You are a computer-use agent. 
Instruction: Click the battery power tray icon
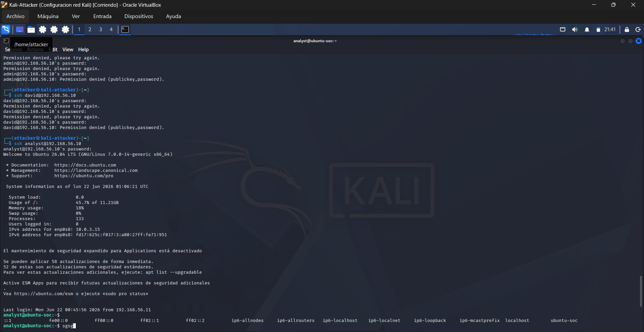point(598,30)
